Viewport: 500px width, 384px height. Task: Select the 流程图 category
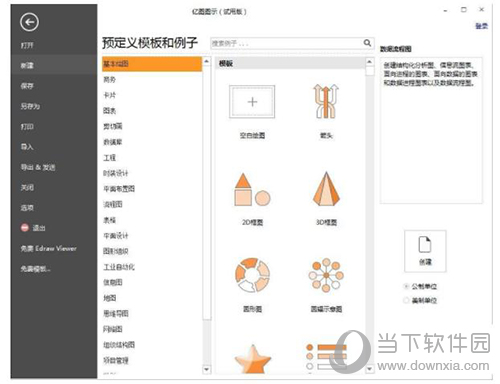point(113,204)
